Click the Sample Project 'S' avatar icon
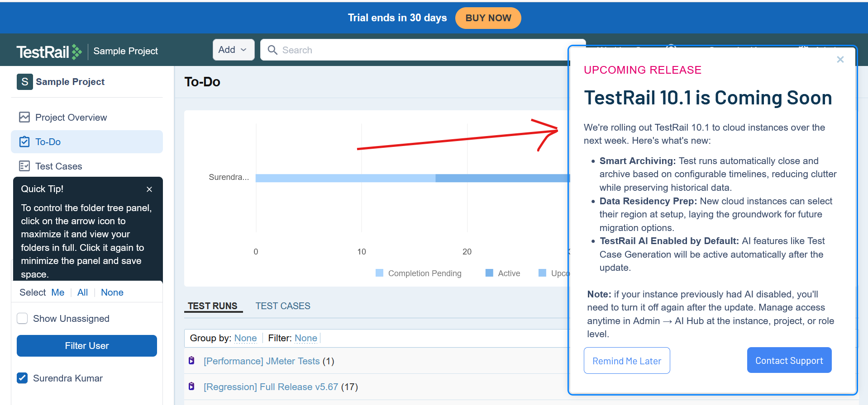Viewport: 868px width, 405px height. tap(25, 82)
